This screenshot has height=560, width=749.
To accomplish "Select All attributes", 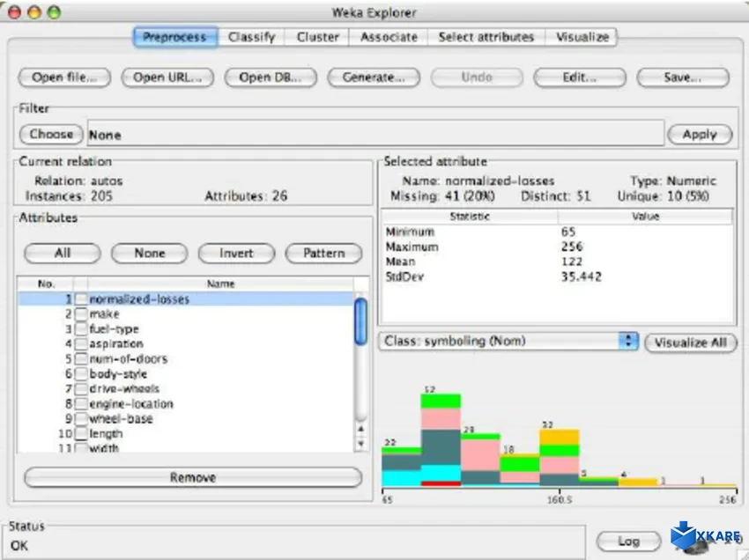I will [62, 253].
